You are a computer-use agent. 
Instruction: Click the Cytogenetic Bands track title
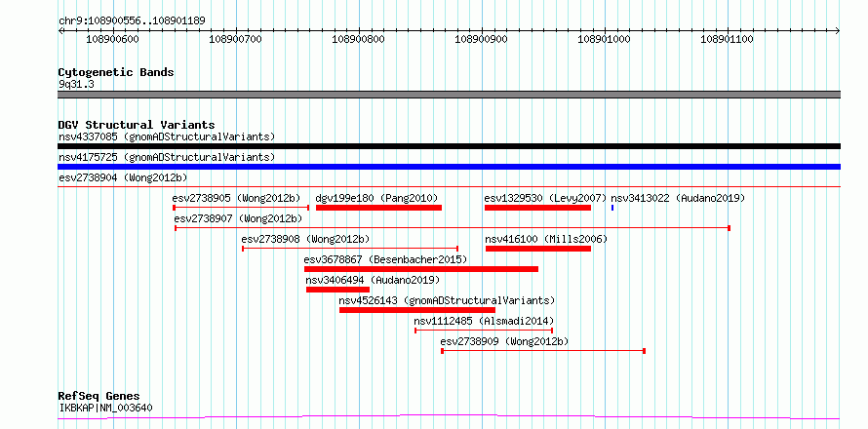click(116, 72)
